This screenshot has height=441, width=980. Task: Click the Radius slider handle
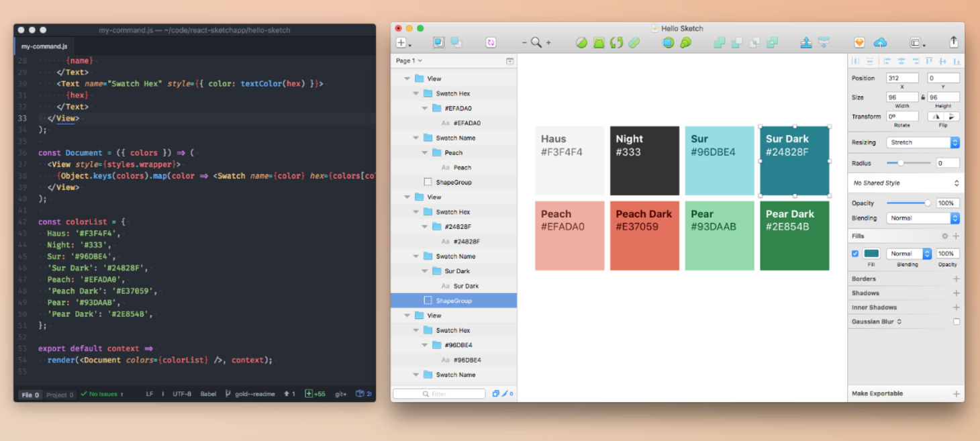(x=901, y=162)
